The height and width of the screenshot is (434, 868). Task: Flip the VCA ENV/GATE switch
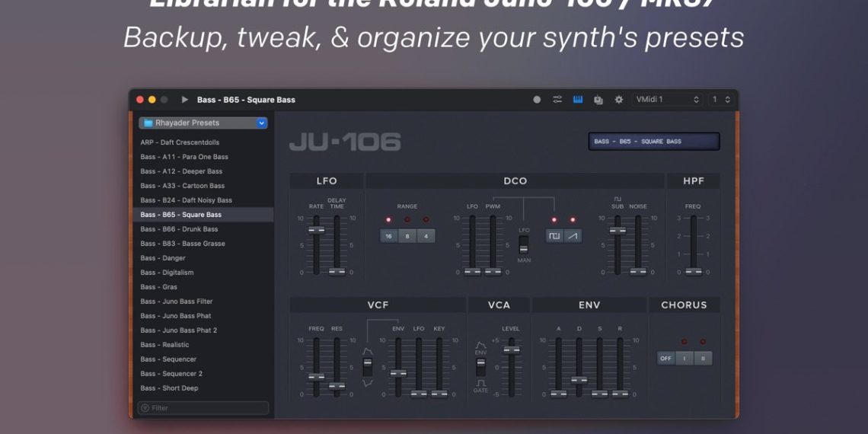click(x=480, y=367)
